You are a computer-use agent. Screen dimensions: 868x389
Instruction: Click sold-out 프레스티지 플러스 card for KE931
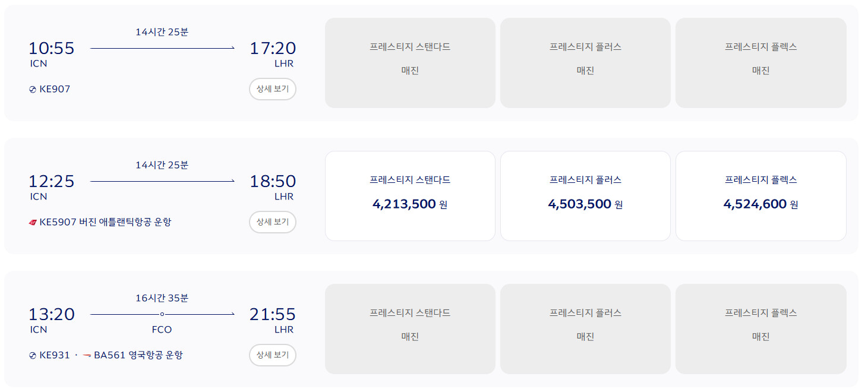click(x=585, y=329)
